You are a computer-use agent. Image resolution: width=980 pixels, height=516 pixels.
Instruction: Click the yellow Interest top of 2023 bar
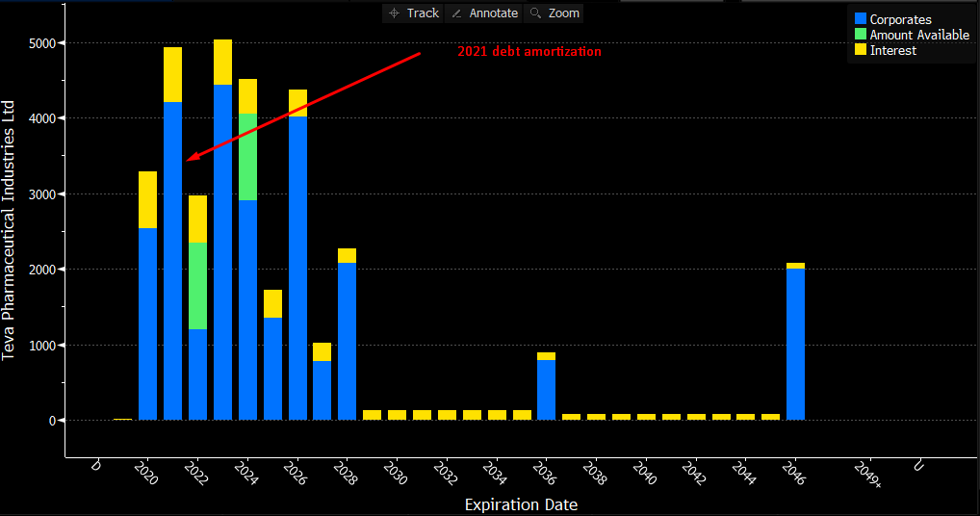click(x=222, y=63)
